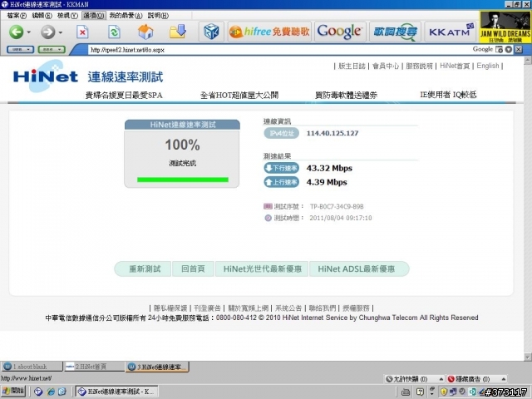Click the round down-arrow icon near search
The height and width of the screenshot is (399, 532).
click(x=508, y=50)
